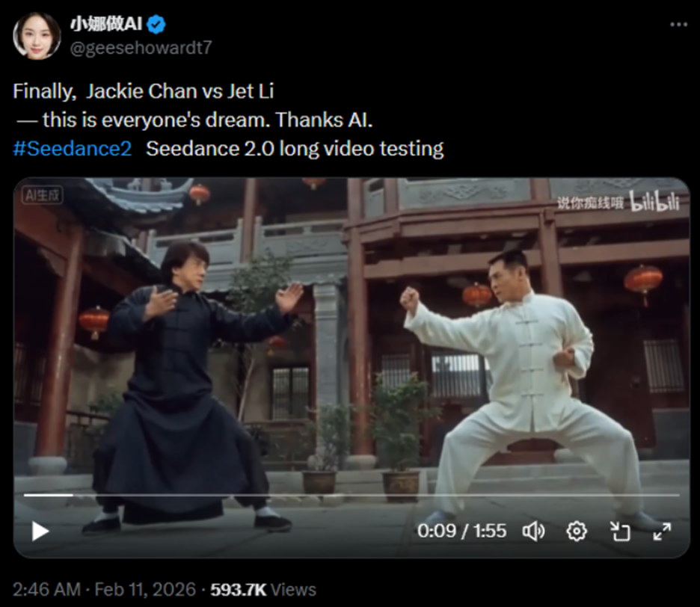The height and width of the screenshot is (607, 700).
Task: Click the AI生成 label on video
Action: (x=43, y=195)
